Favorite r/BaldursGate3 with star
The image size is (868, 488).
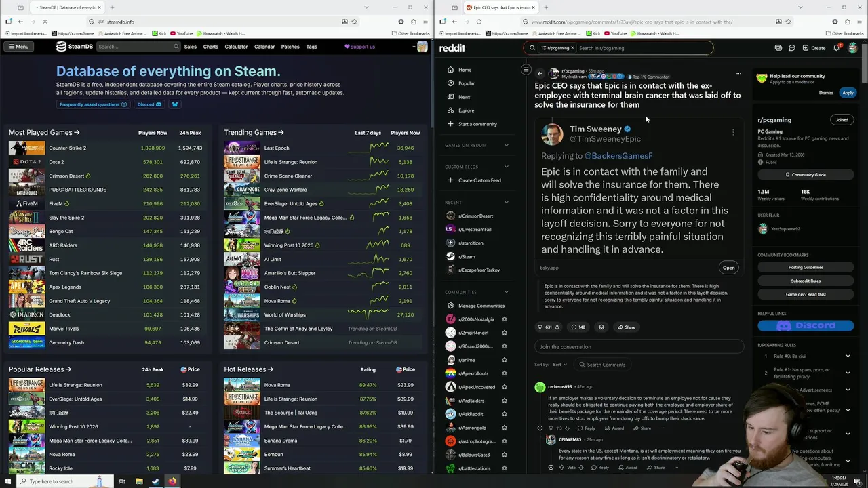504,455
